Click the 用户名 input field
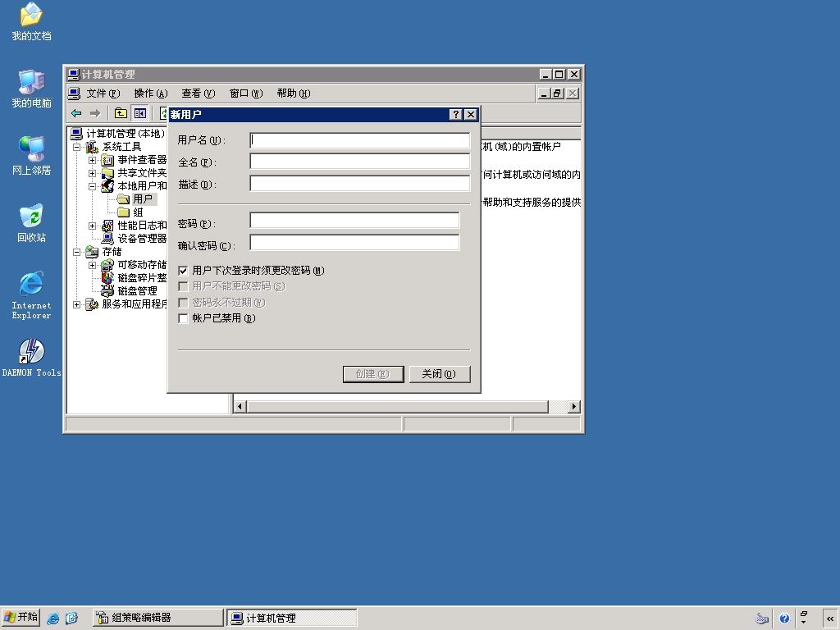This screenshot has width=840, height=630. 360,140
